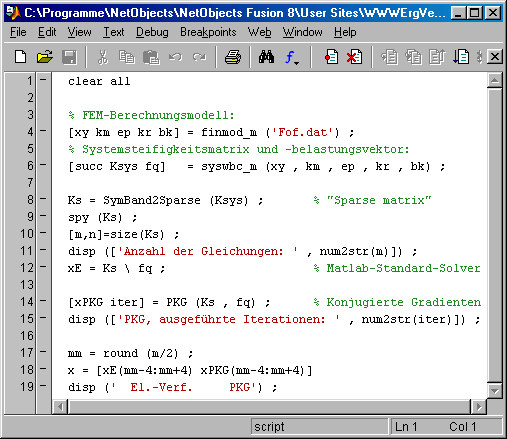Maximize the editor window

474,13
